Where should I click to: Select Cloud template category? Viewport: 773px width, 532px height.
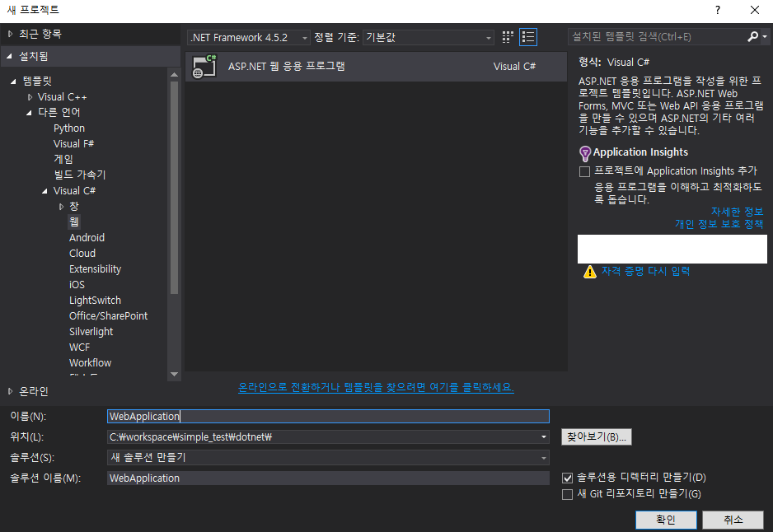point(82,253)
